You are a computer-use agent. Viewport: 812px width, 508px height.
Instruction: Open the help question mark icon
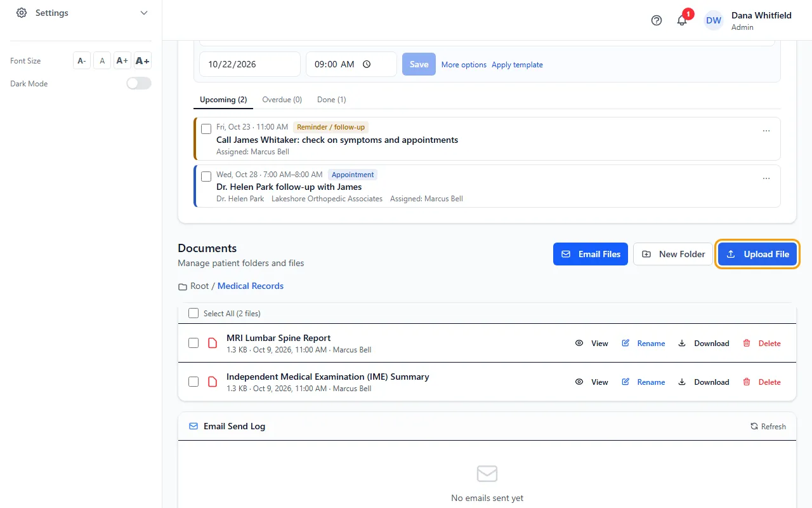pos(657,20)
